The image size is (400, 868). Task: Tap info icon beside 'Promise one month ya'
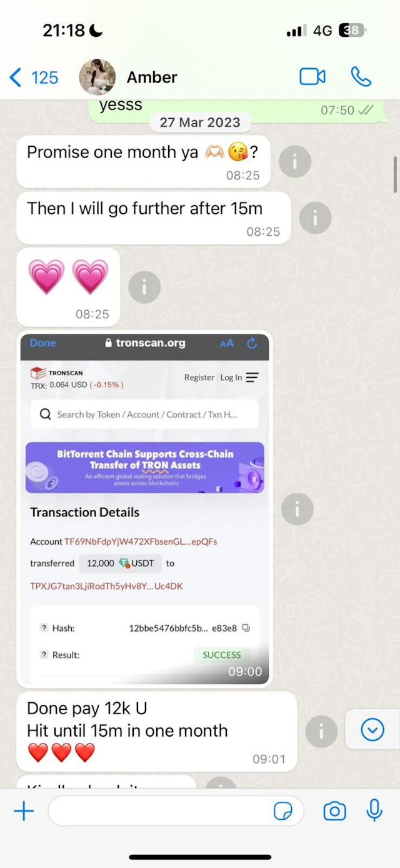pyautogui.click(x=294, y=163)
